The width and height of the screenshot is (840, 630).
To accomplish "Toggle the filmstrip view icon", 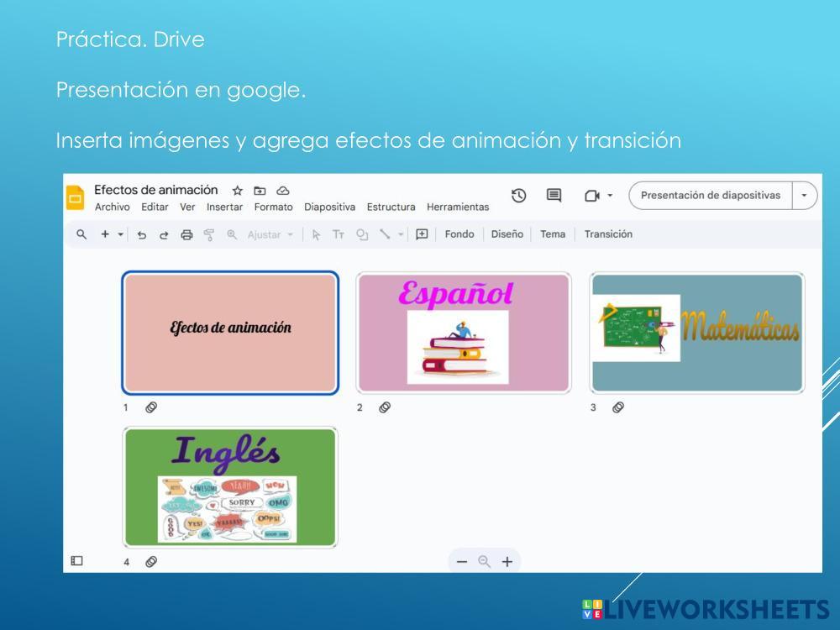I will pyautogui.click(x=76, y=561).
